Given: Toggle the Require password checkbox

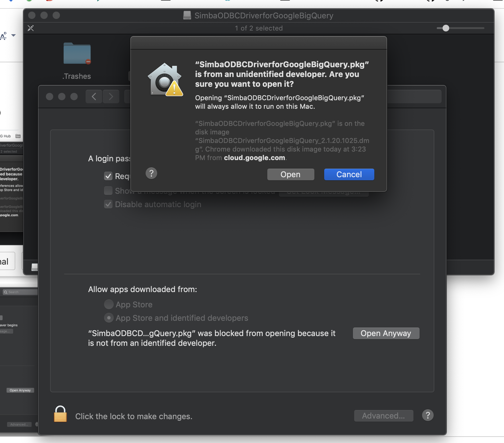Looking at the screenshot, I should click(108, 176).
